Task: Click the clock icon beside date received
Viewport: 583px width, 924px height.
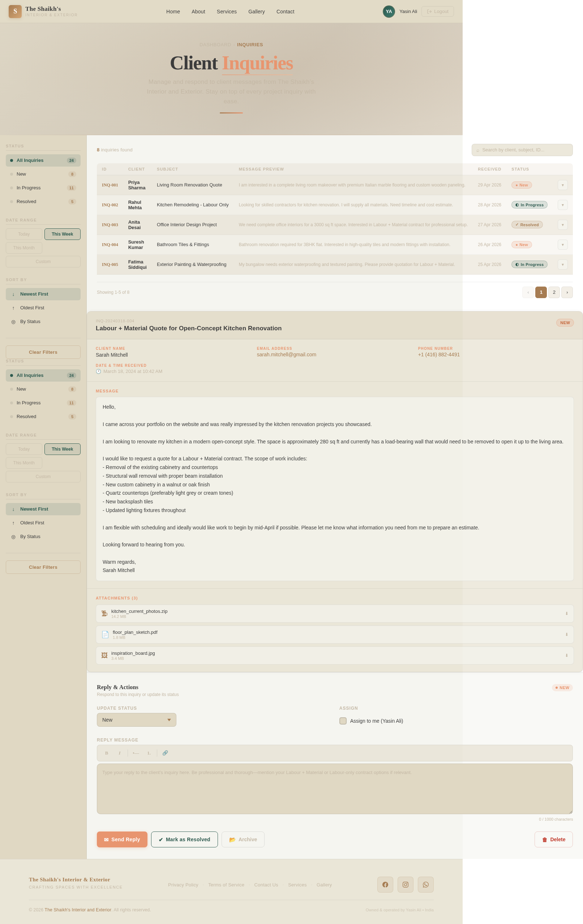Action: click(x=98, y=371)
